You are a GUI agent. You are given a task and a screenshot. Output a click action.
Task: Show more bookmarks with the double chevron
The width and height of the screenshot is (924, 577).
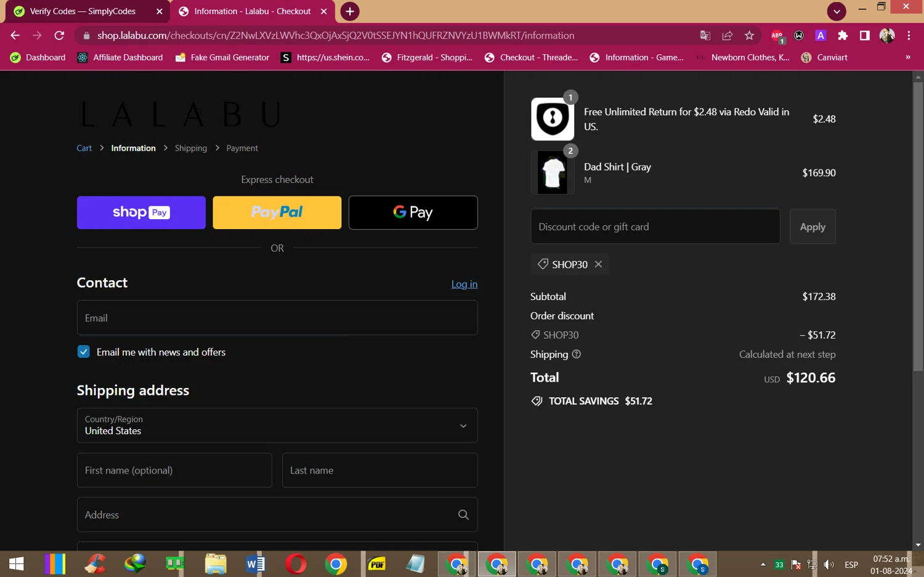(907, 57)
